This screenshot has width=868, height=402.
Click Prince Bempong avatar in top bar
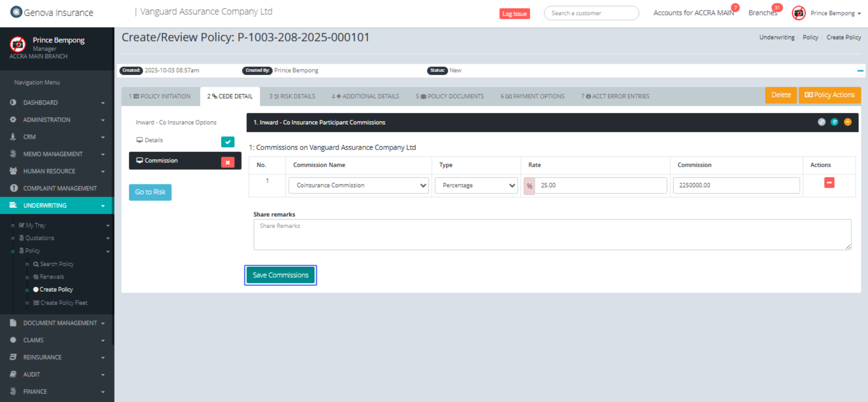(x=799, y=13)
